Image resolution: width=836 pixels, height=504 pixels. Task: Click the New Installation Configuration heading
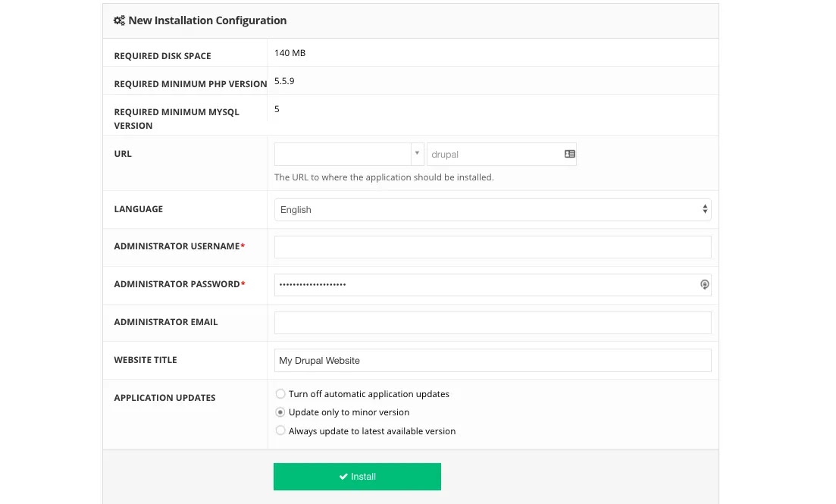point(208,20)
